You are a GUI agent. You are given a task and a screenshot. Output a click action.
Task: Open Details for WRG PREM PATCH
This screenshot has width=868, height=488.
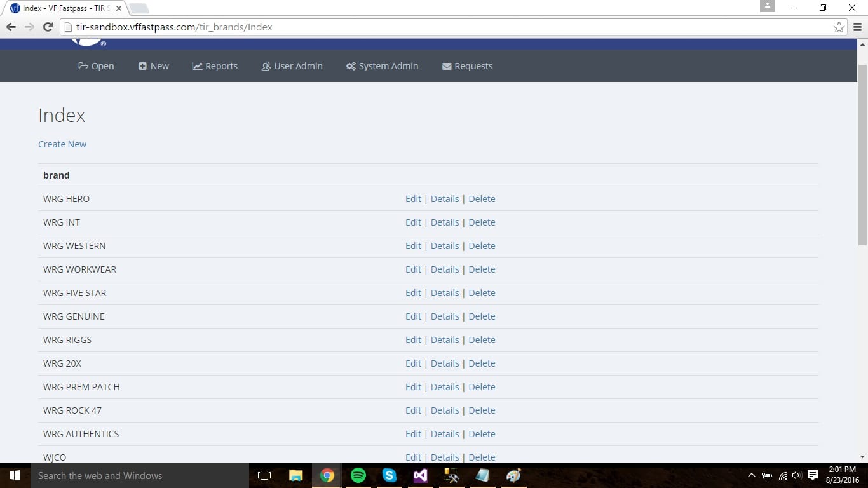tap(445, 387)
